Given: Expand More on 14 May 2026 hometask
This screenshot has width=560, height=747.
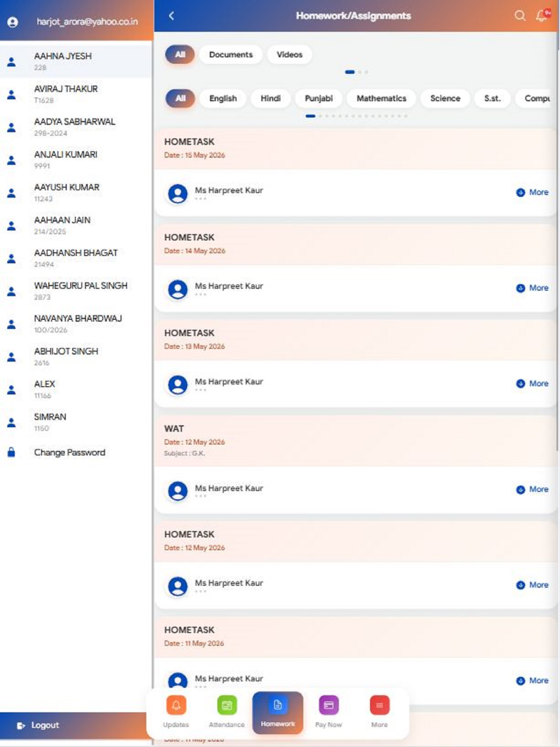Looking at the screenshot, I should [532, 288].
